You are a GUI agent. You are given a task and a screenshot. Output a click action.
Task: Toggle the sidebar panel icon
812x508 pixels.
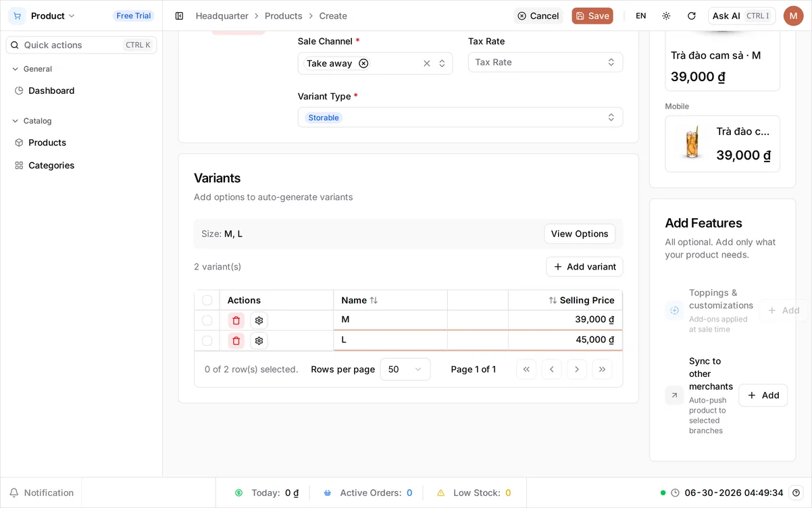pos(179,16)
